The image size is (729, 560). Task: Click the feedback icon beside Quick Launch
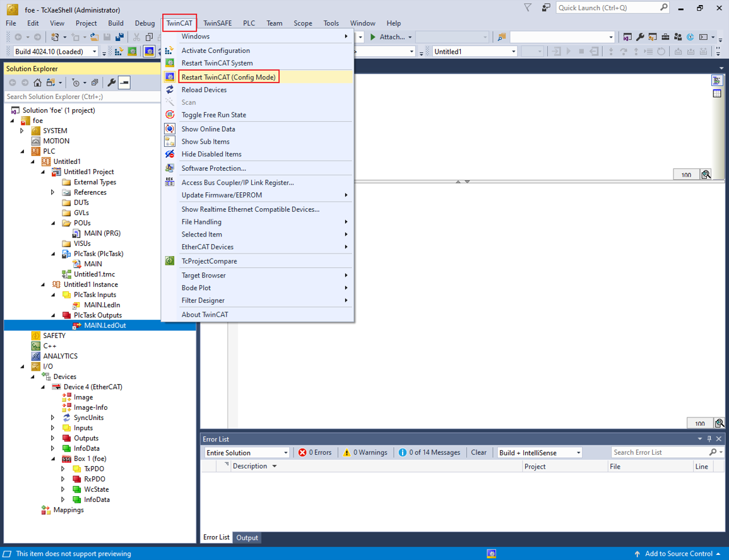(546, 8)
